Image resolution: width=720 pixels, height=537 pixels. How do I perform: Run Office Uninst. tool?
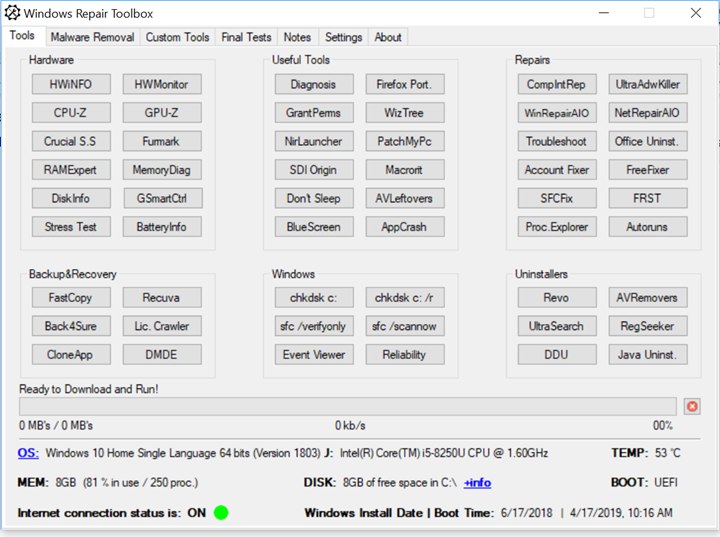[648, 141]
